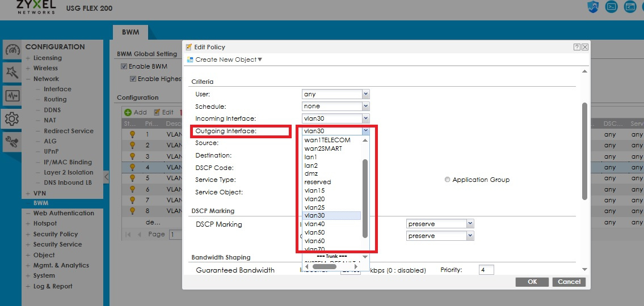Open the SecuReporter shield icon in header
This screenshot has height=306, width=644.
pyautogui.click(x=593, y=7)
